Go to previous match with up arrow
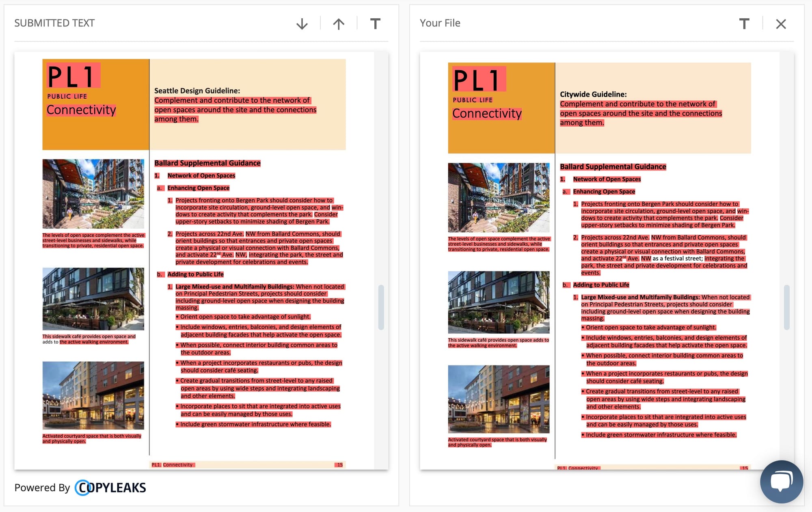812x512 pixels. click(339, 24)
